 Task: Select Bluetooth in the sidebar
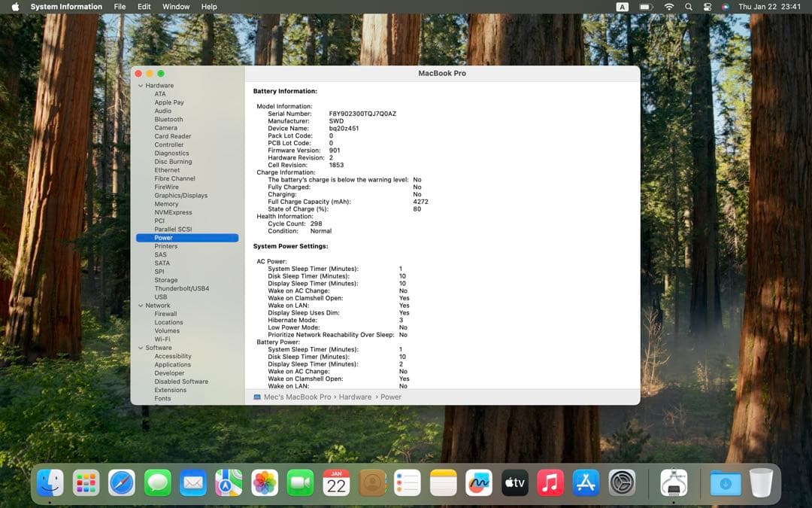[168, 119]
